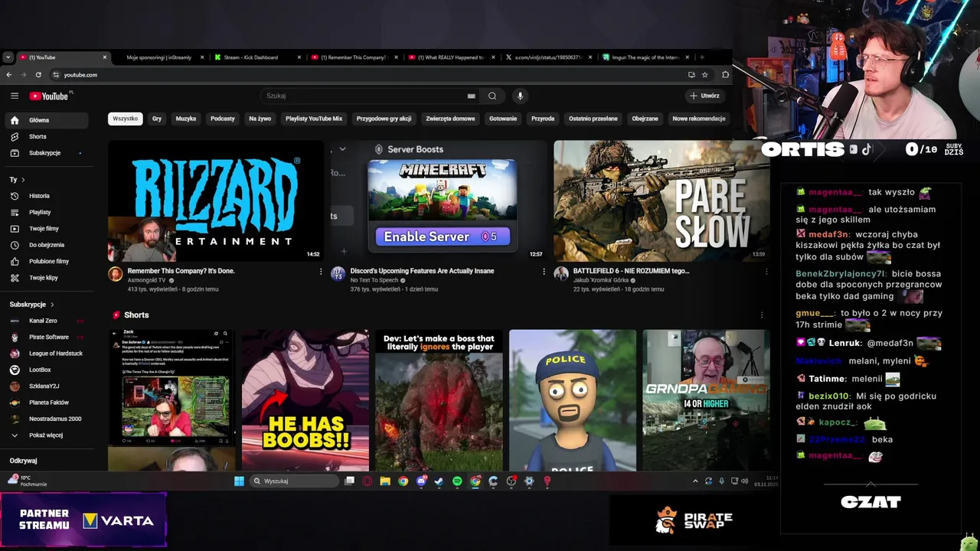
Task: Collapse chat with arrow above CZAT
Action: click(x=871, y=484)
